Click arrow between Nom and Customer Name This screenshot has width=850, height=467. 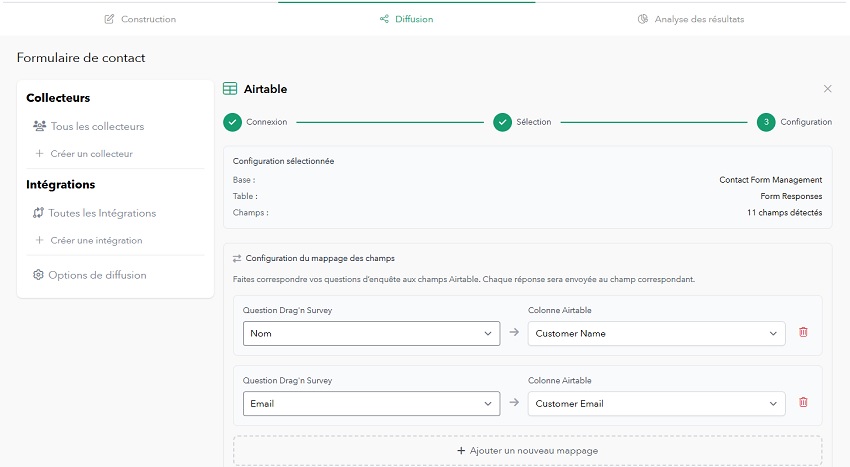click(514, 332)
